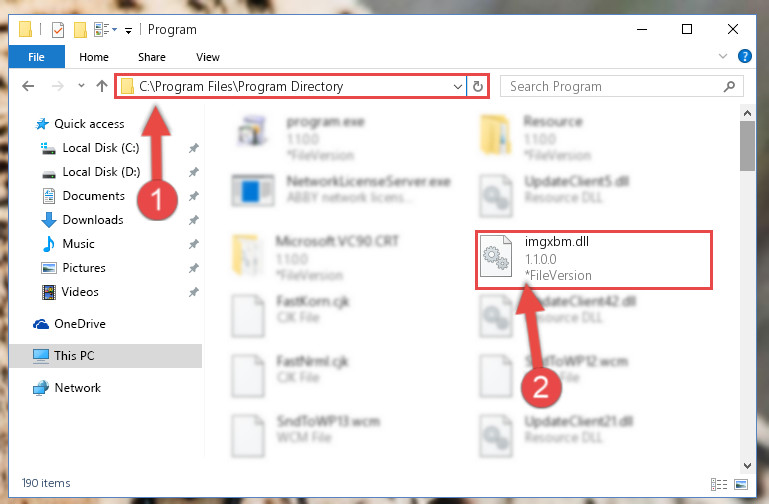Click the pin icon beside Local Disk (C:)

click(x=194, y=148)
